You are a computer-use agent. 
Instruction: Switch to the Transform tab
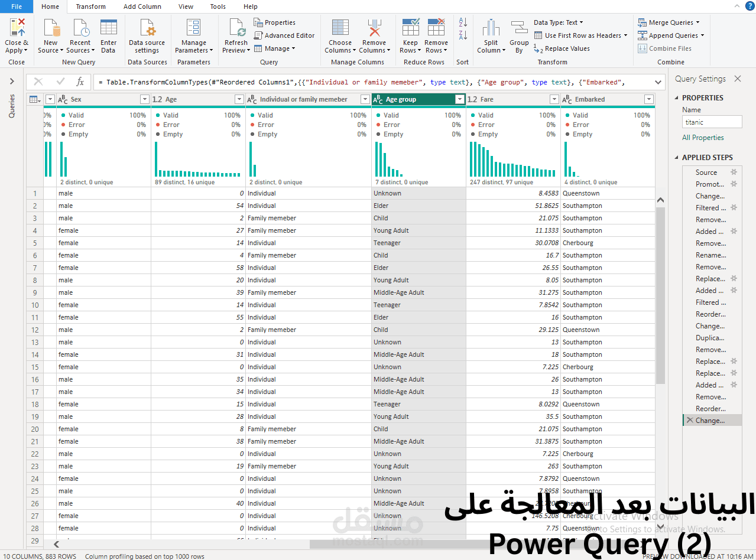(x=90, y=6)
